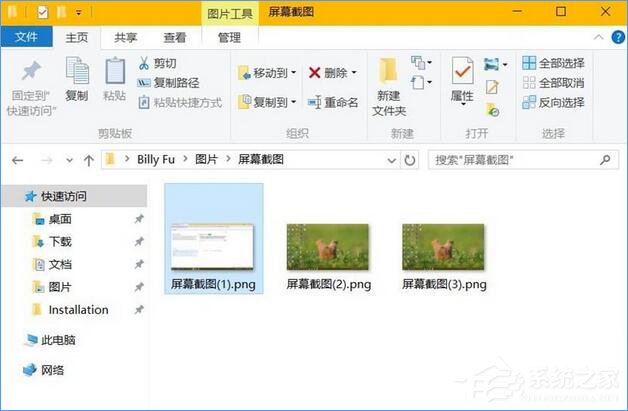Screen dimensions: 628x411
Task: Unpin 桌面 using its pin icon
Action: [x=139, y=219]
